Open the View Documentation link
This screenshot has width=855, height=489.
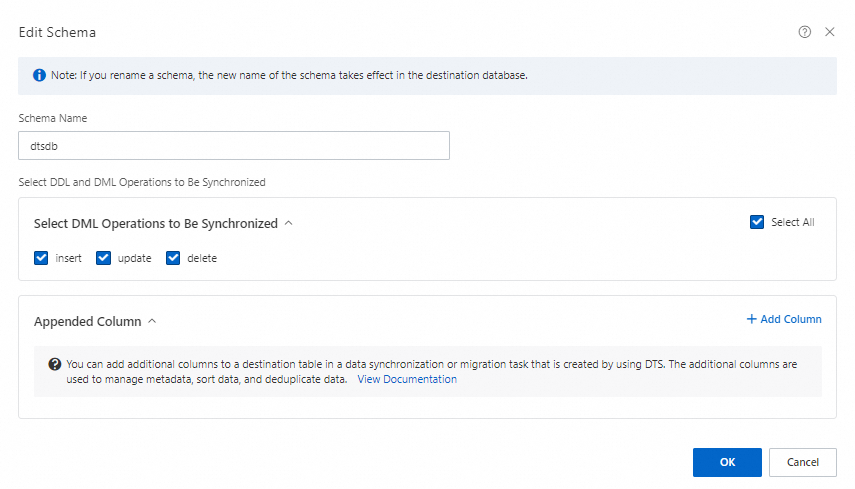tap(407, 379)
